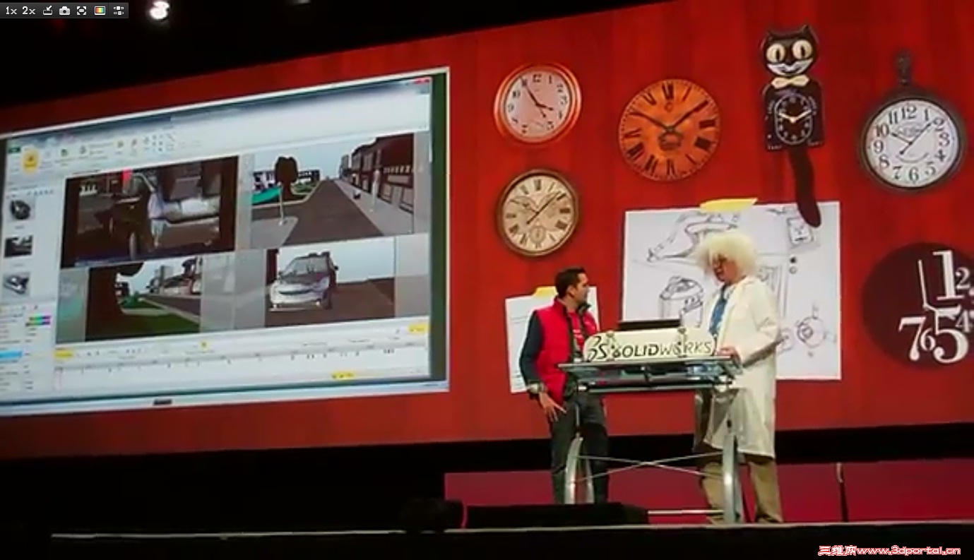Pick a color swatch in the left properties panel
974x560 pixels.
[39, 319]
